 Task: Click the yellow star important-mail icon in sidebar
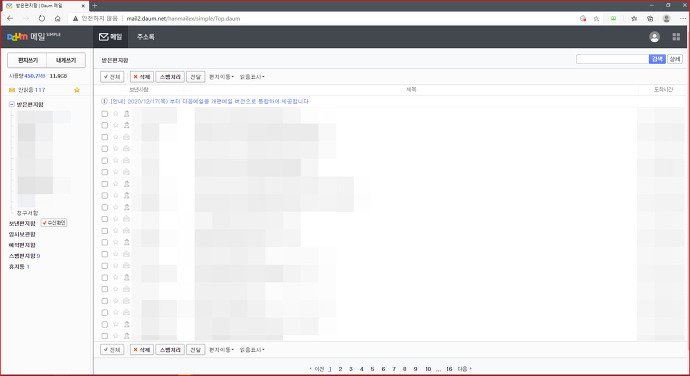pos(77,90)
